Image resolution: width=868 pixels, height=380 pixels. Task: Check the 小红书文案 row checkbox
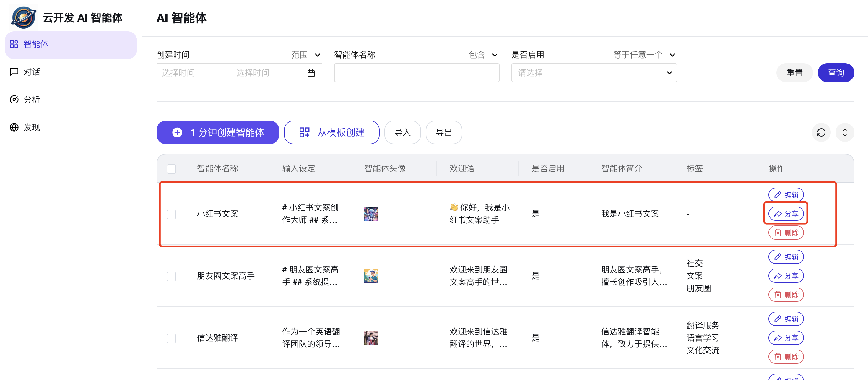coord(171,214)
